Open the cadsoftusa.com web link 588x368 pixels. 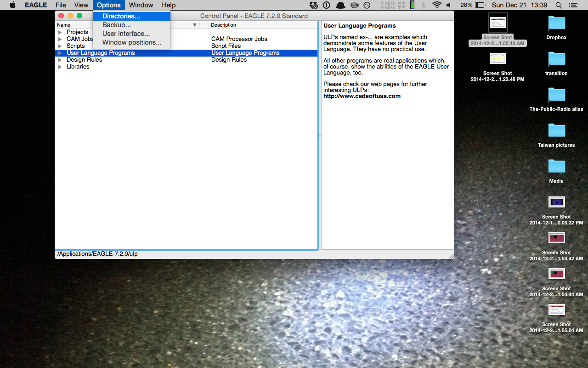coord(362,96)
